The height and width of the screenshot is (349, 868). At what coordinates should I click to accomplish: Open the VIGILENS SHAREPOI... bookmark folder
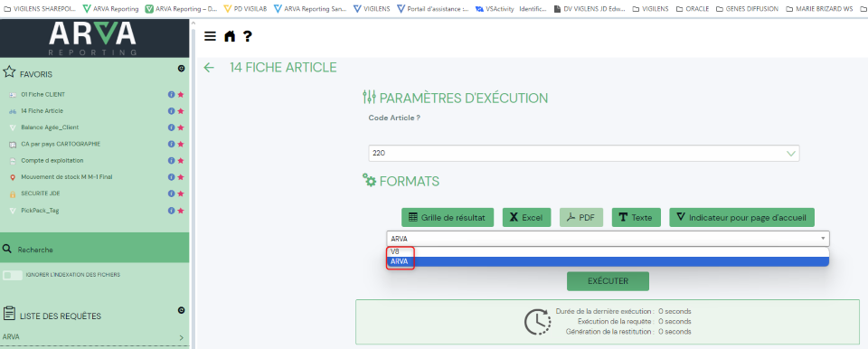(x=39, y=9)
